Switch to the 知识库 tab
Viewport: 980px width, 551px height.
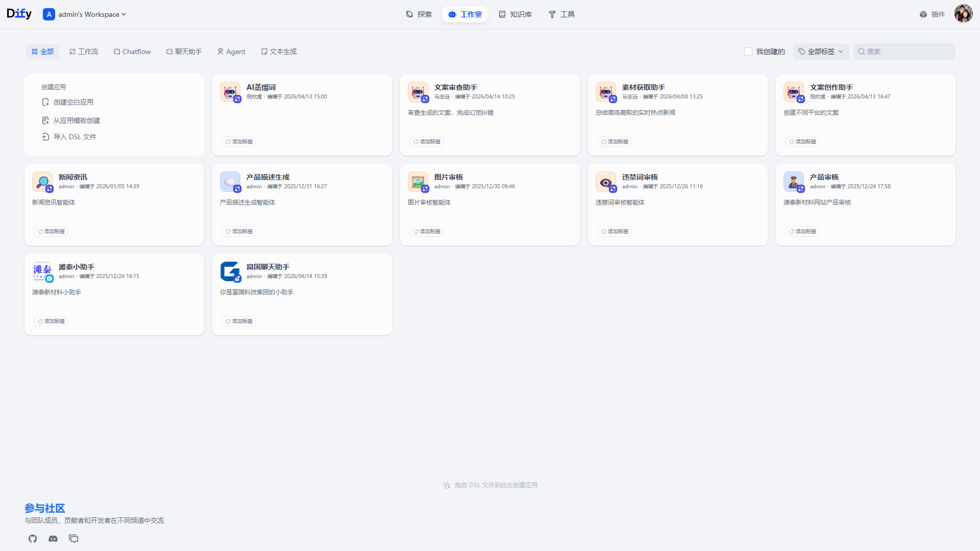tap(516, 14)
